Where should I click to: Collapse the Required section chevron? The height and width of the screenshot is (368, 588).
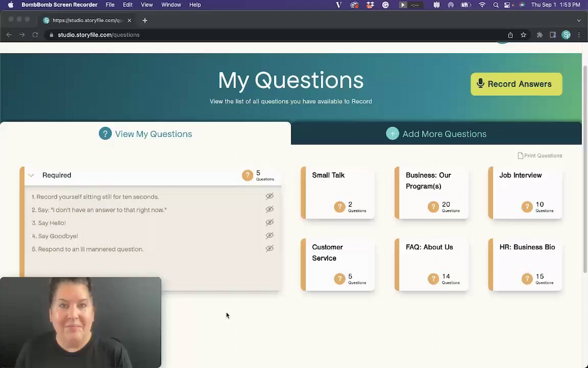click(31, 175)
